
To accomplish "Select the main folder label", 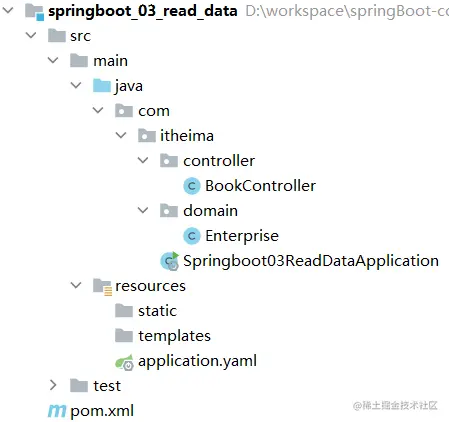I will coord(110,61).
